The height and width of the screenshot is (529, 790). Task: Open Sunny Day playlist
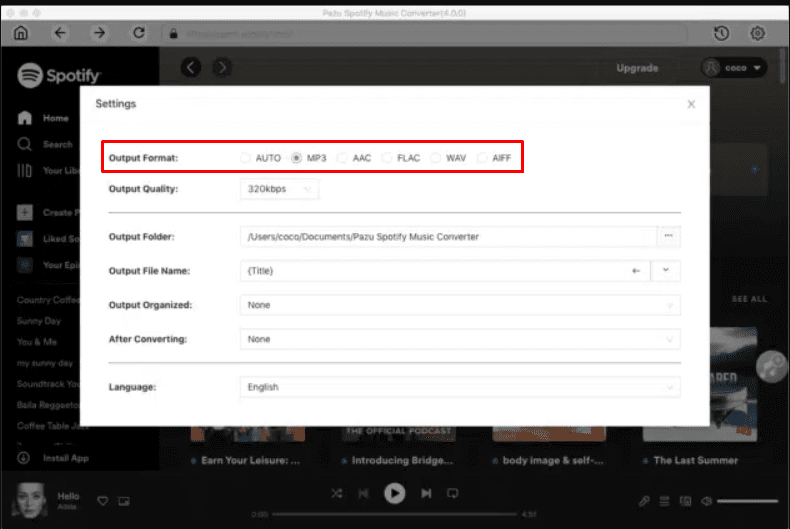(39, 321)
